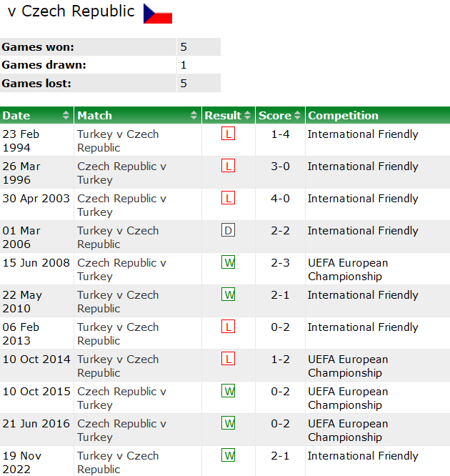Click the W result icon for 21 Jun 2016
The image size is (450, 476).
click(x=228, y=424)
